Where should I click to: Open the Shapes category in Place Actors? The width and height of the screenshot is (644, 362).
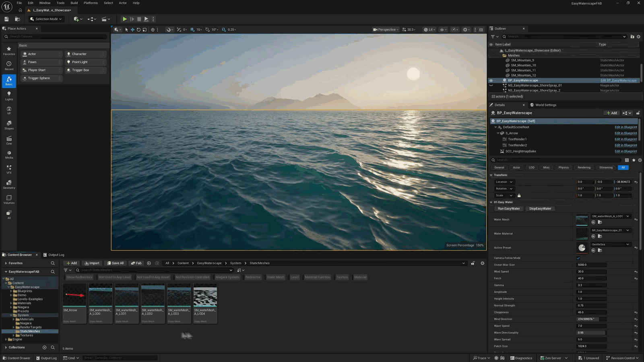pos(9,125)
